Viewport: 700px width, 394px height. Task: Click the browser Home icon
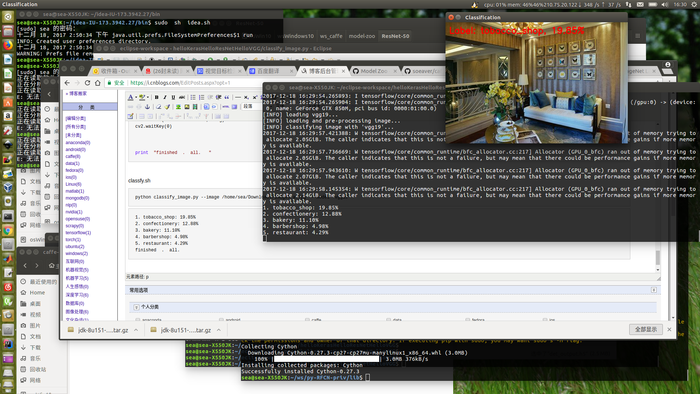click(x=98, y=83)
